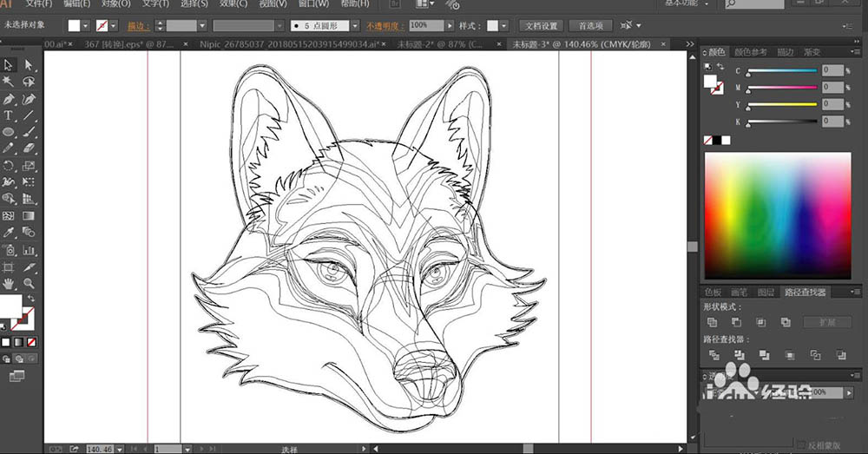Click the Cyan color slider
Screen dimensions: 868x454
[x=782, y=71]
